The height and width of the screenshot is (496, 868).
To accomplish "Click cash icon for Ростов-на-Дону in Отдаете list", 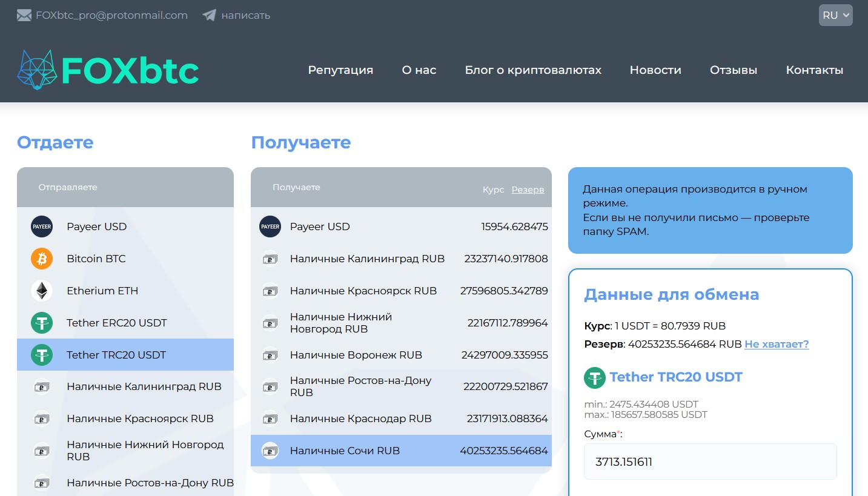I will tap(42, 483).
